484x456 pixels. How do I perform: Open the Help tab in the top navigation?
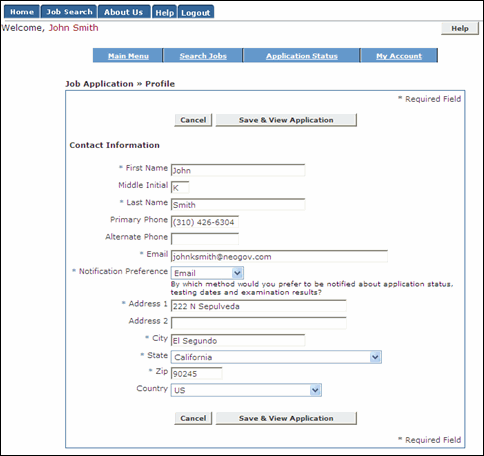click(164, 12)
